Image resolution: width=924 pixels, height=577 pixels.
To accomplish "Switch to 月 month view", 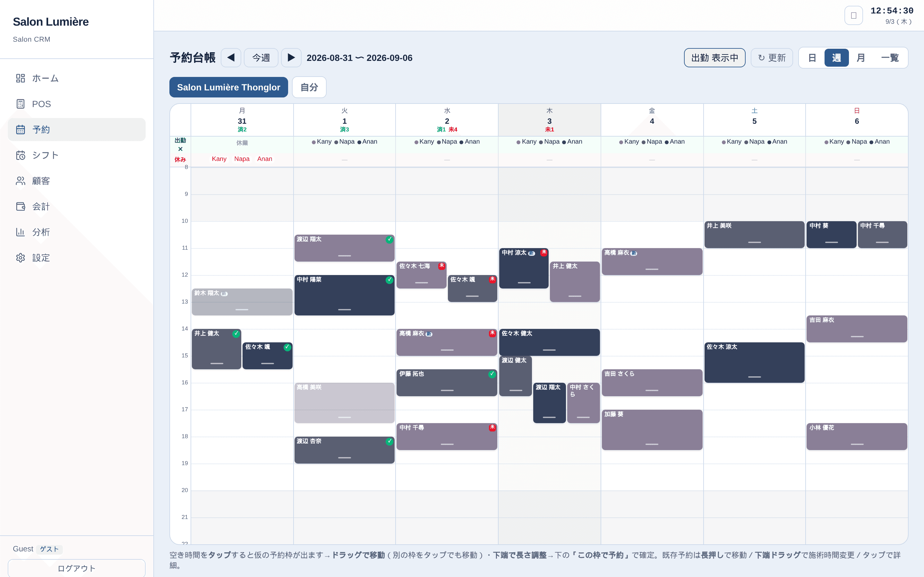I will (860, 58).
